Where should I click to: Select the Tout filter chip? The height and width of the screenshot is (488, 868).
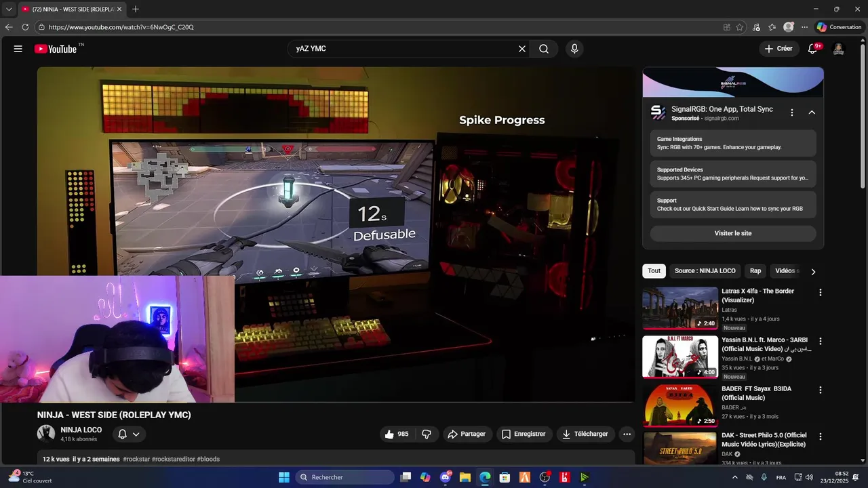(654, 270)
